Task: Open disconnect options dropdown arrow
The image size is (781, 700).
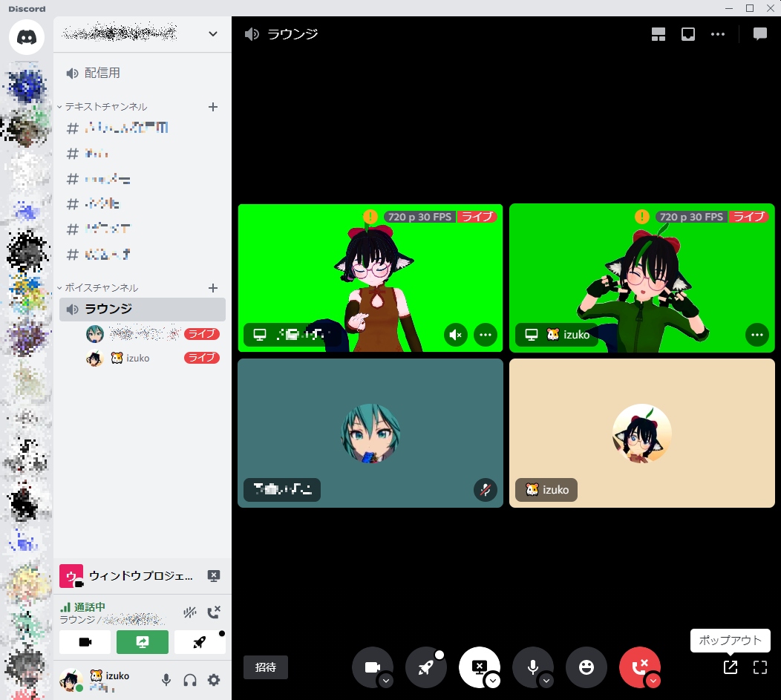Action: [x=653, y=681]
